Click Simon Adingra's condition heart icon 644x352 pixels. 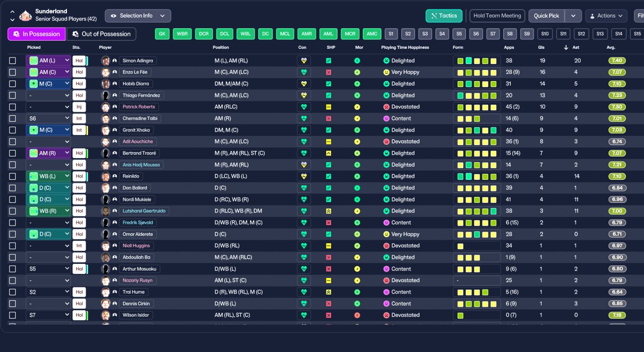tap(304, 60)
